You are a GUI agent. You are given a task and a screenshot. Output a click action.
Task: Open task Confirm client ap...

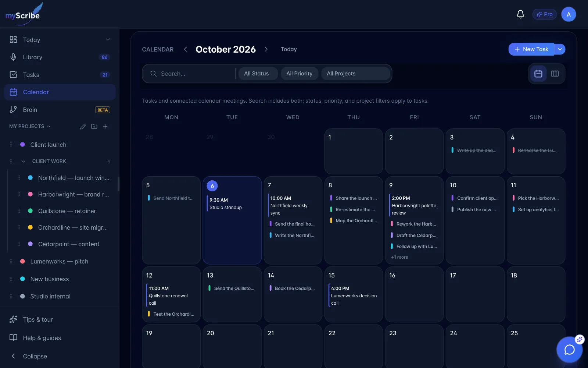point(475,198)
